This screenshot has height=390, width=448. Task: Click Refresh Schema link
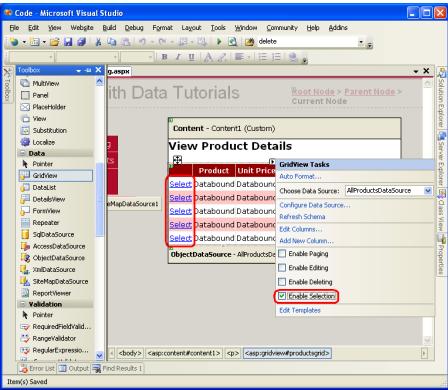coord(302,217)
